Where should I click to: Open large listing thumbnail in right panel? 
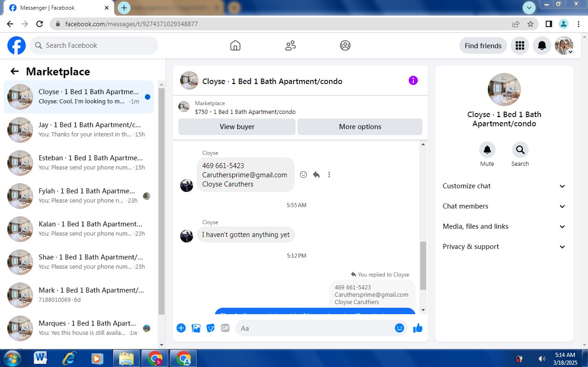[504, 90]
